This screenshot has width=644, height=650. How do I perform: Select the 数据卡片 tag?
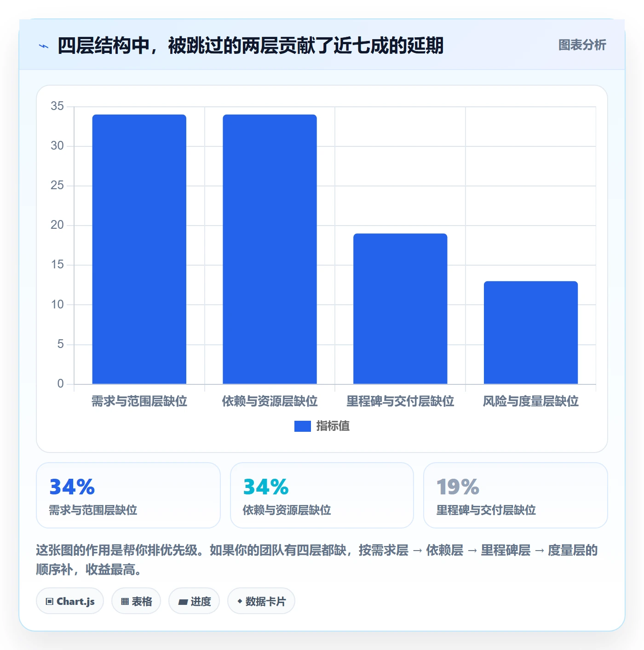[261, 601]
